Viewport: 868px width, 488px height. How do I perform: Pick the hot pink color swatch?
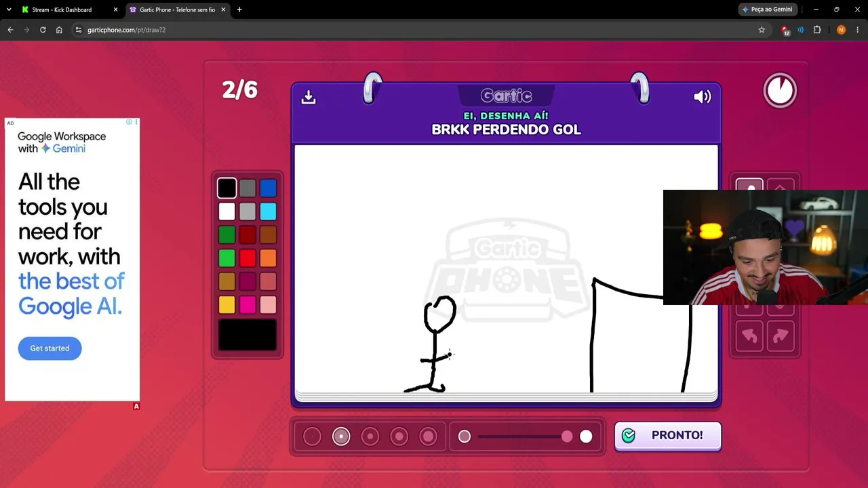[248, 305]
